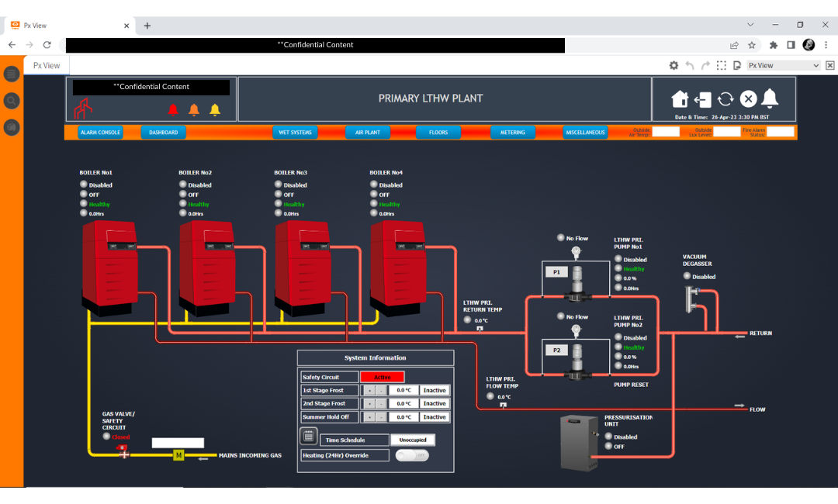
Task: Click the refresh sync icon in the header
Action: (x=725, y=99)
